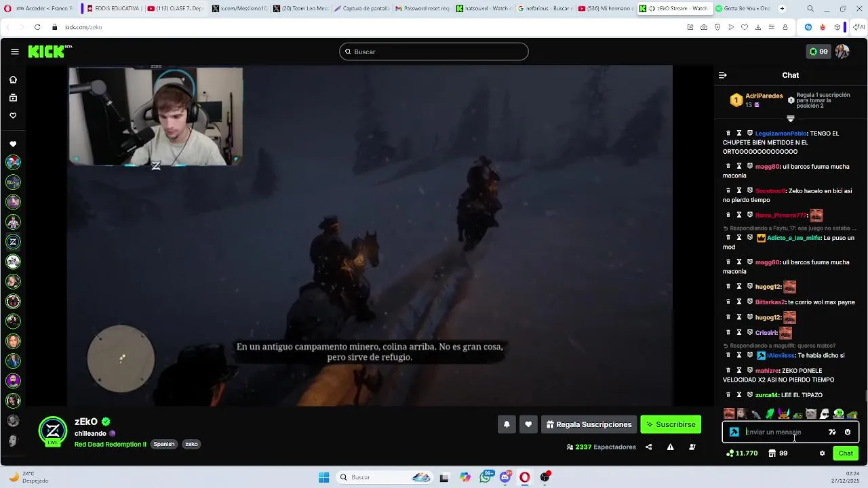
Task: Click the browser address bar kick.com/zeko
Action: tap(83, 27)
